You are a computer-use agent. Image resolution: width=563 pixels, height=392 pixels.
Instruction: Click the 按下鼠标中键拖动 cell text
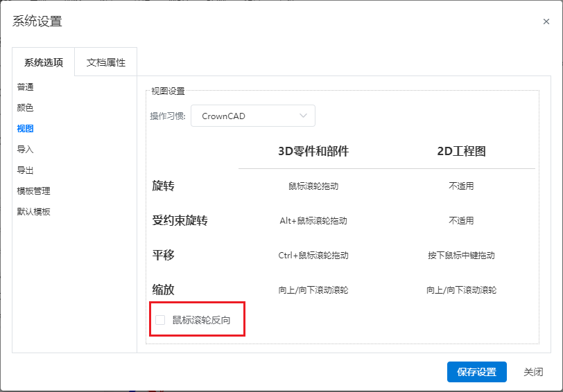pyautogui.click(x=461, y=256)
